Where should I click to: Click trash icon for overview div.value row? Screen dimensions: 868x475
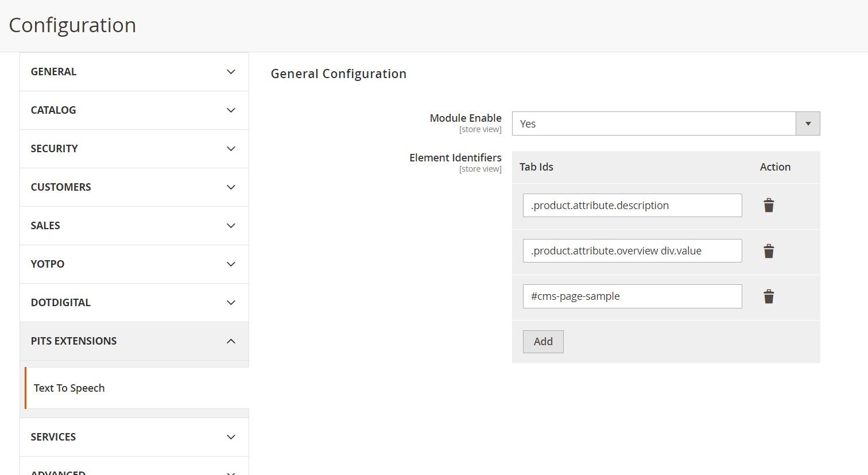[x=769, y=251]
